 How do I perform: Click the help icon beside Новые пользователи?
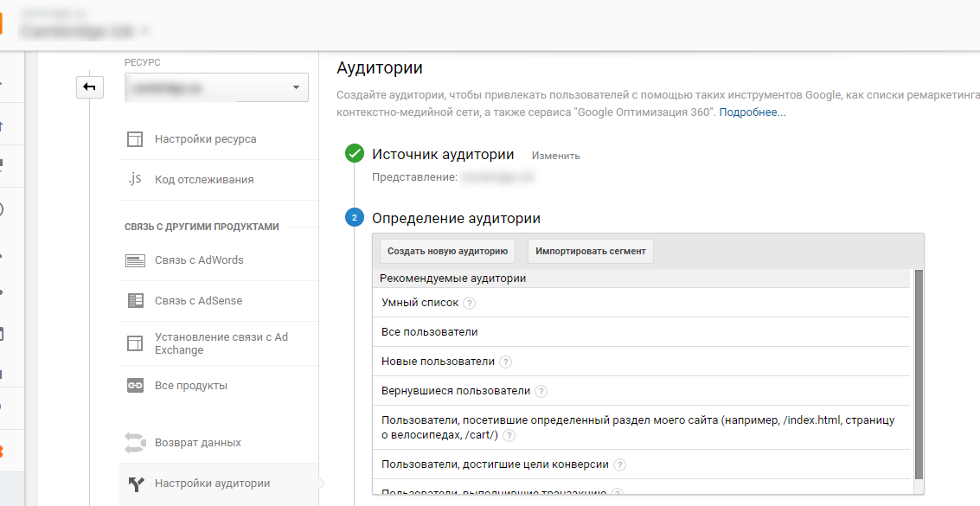pos(506,362)
